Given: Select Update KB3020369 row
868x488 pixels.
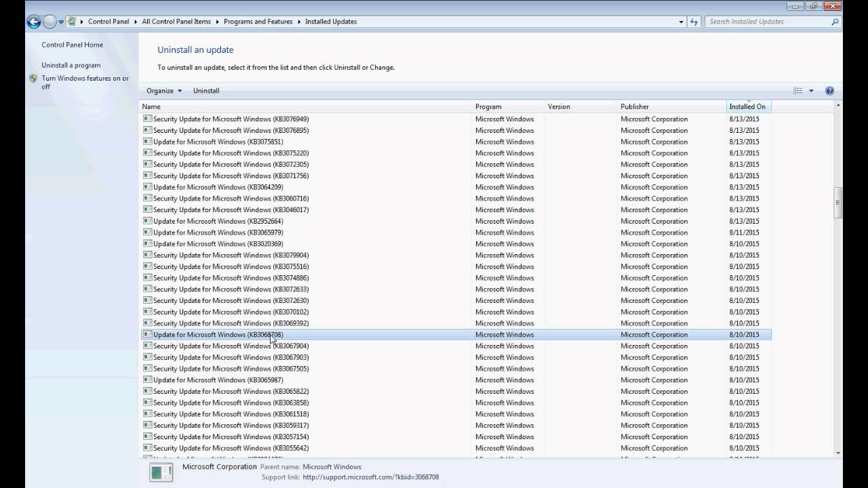Looking at the screenshot, I should coord(456,244).
